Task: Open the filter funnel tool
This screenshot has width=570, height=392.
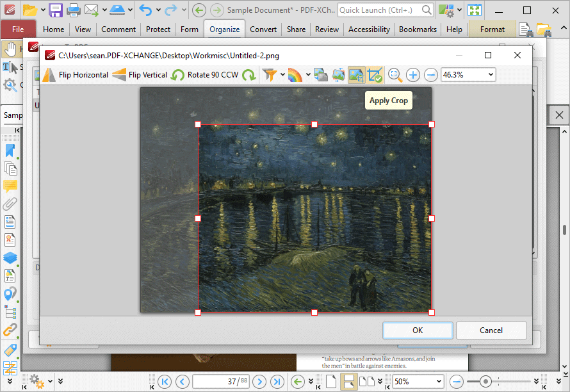Action: 270,75
